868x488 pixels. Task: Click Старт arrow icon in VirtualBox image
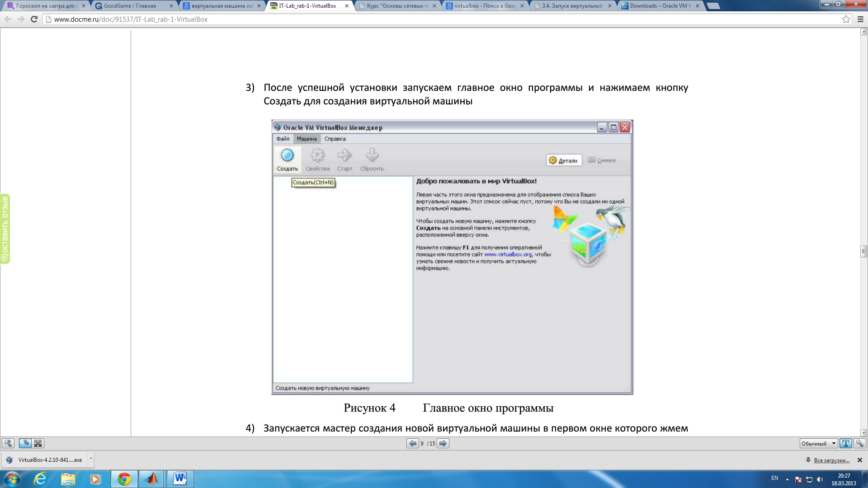tap(344, 160)
